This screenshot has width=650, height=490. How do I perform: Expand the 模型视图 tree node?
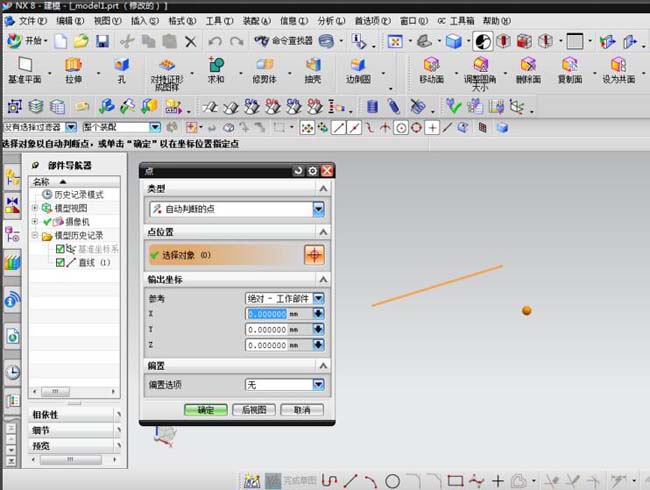pyautogui.click(x=35, y=208)
